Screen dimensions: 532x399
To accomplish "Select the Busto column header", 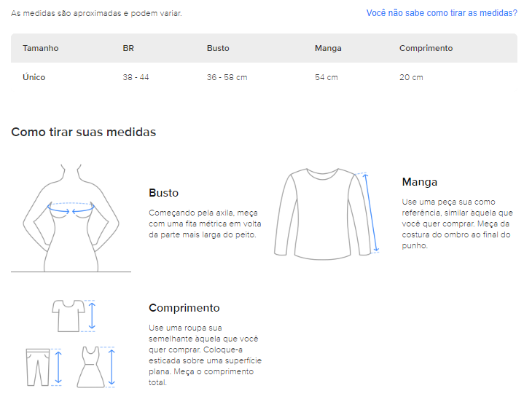I will (x=218, y=48).
